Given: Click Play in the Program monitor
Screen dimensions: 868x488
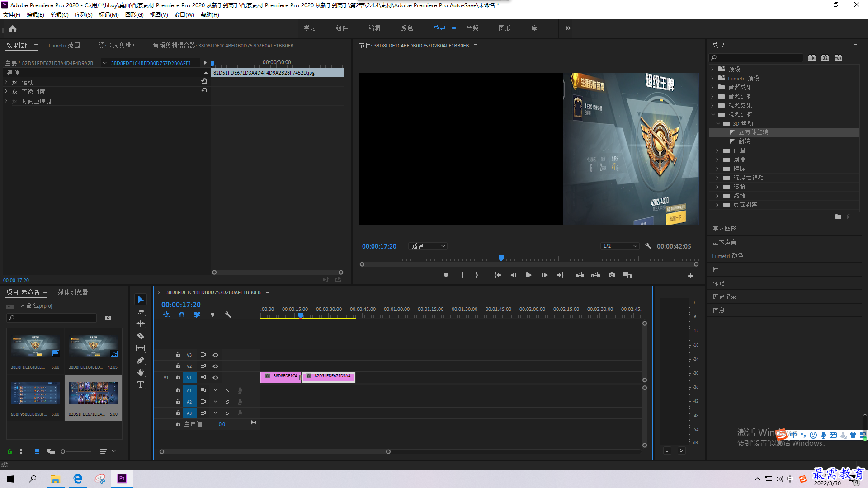Looking at the screenshot, I should [528, 275].
